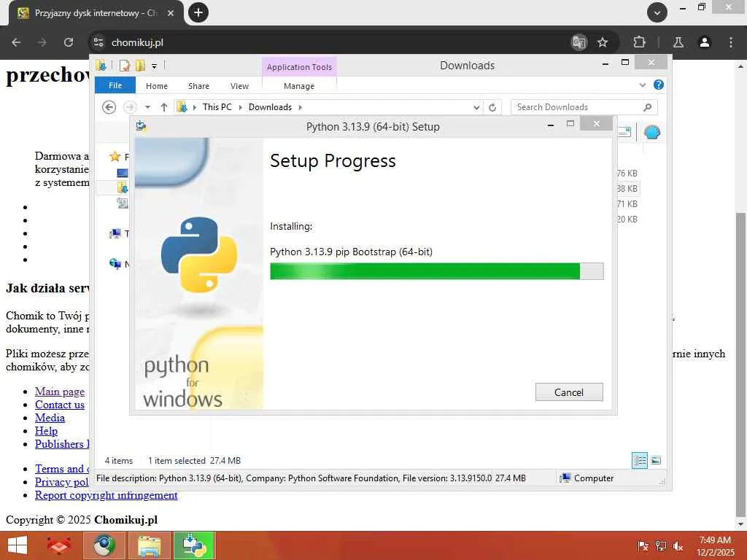
Task: Open the Main page link
Action: click(x=60, y=392)
